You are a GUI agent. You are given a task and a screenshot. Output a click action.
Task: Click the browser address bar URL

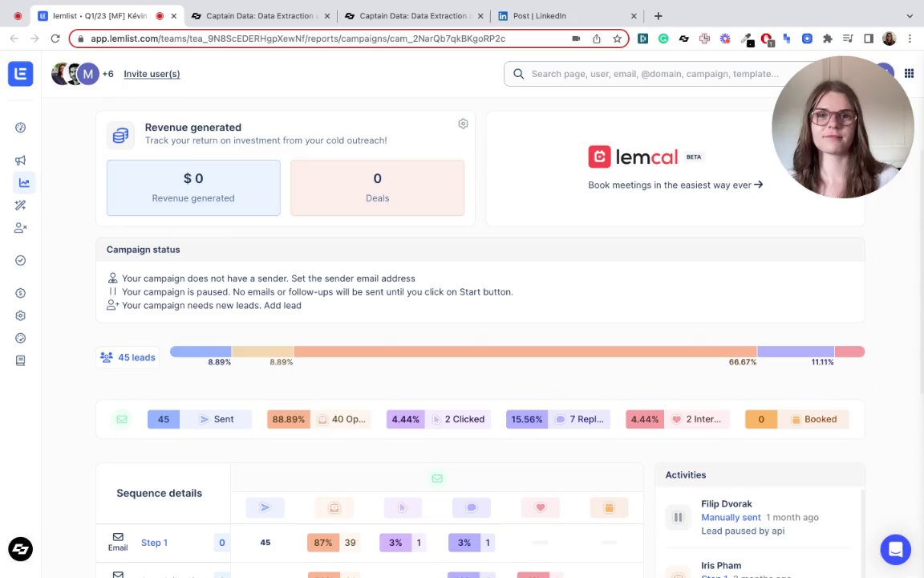[298, 39]
